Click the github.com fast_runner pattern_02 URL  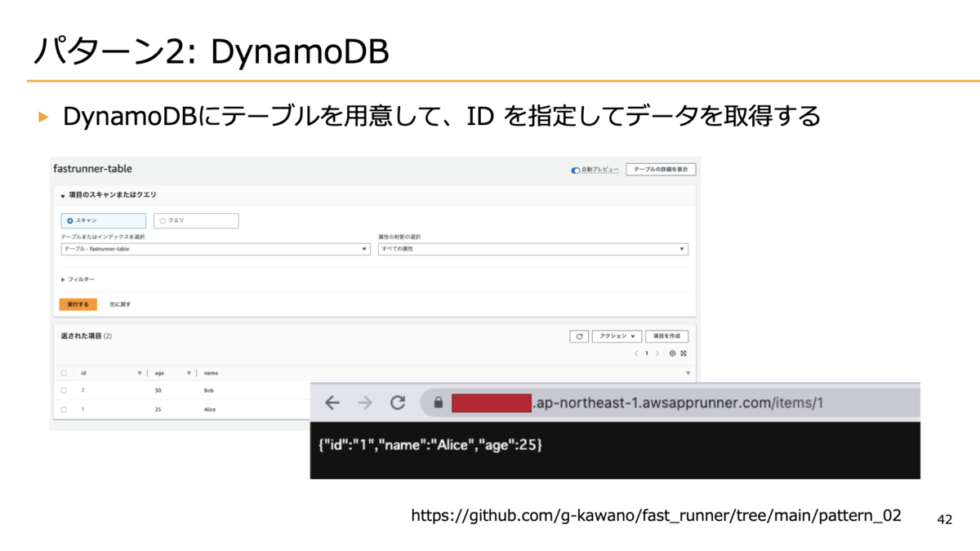(x=656, y=515)
